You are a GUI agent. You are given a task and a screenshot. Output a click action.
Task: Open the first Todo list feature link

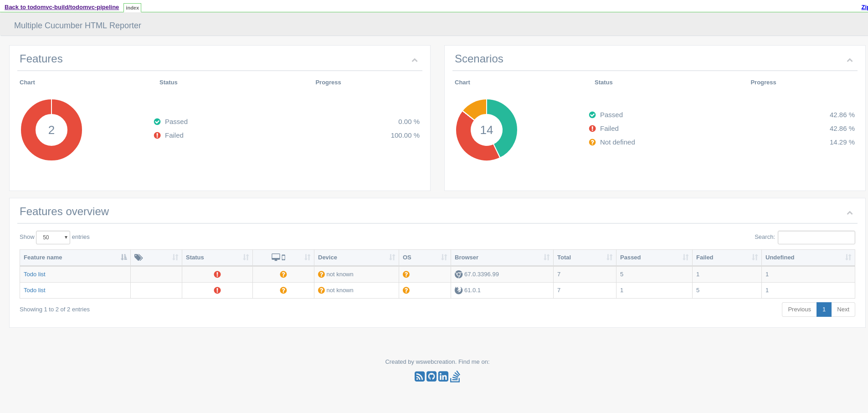pyautogui.click(x=35, y=274)
